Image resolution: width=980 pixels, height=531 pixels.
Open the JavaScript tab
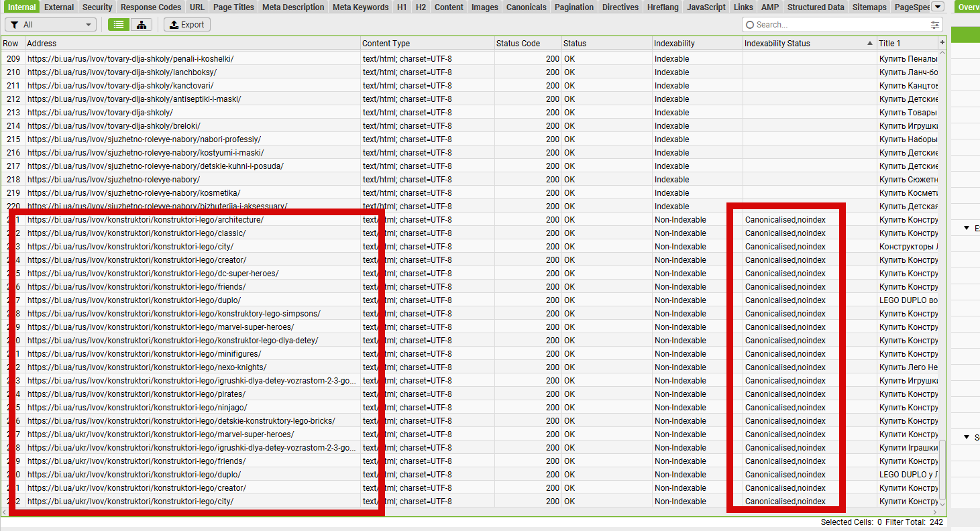click(706, 7)
